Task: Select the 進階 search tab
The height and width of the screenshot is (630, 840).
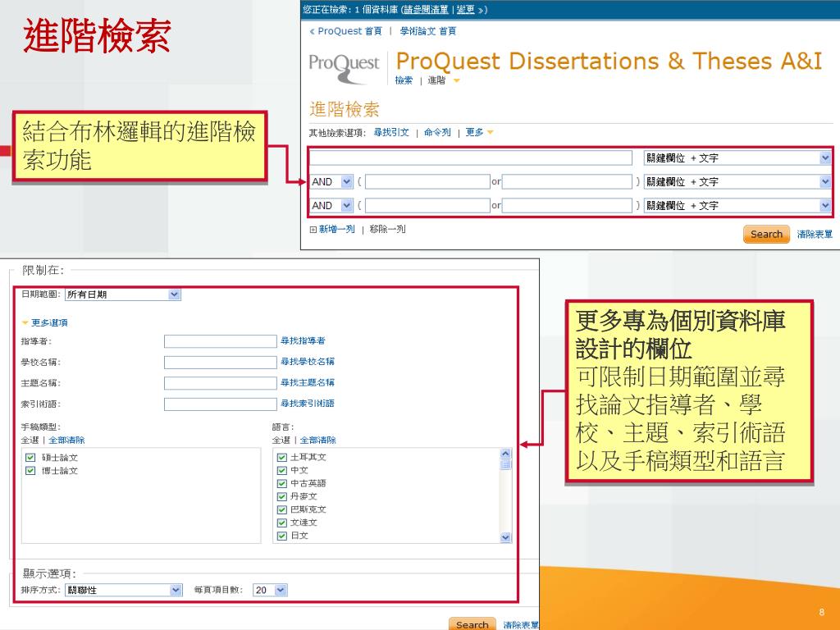Action: pos(436,80)
